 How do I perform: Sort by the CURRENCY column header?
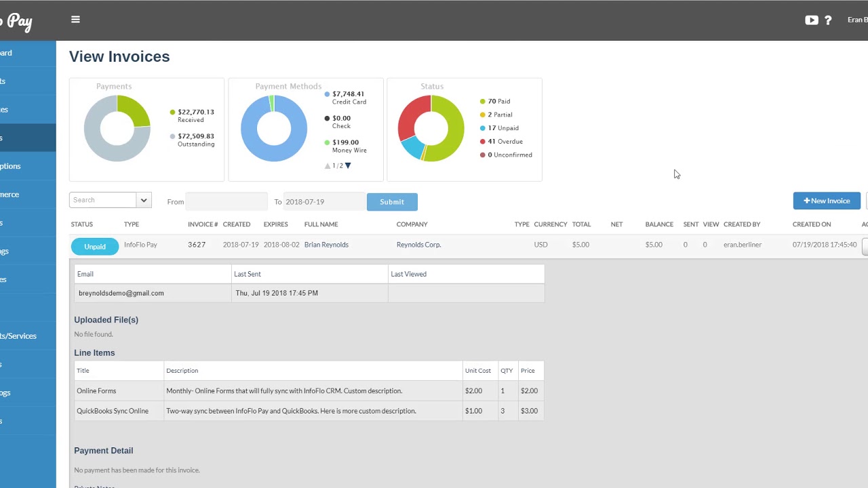[551, 224]
